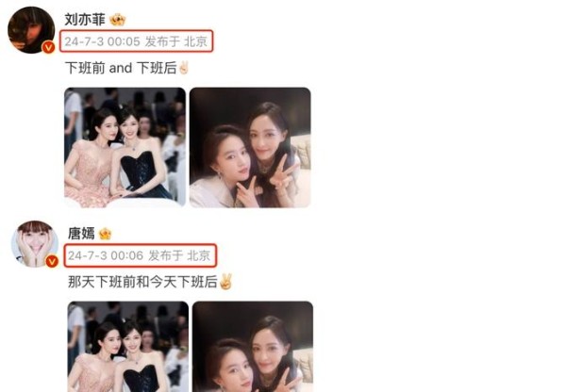Click 发布于 北京 in the second post
Screen dimensions: 566x392
(x=179, y=255)
